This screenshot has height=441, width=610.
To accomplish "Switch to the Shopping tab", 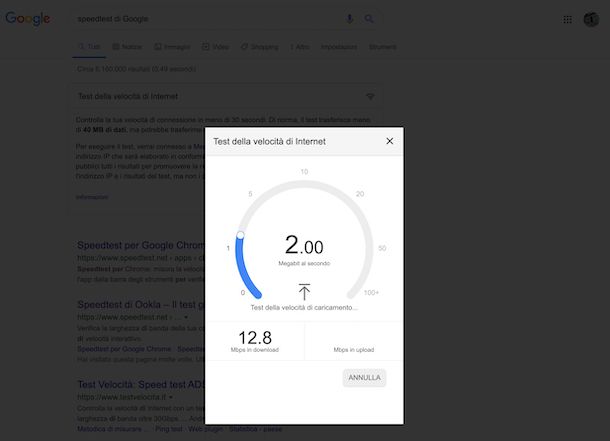I will click(x=259, y=47).
